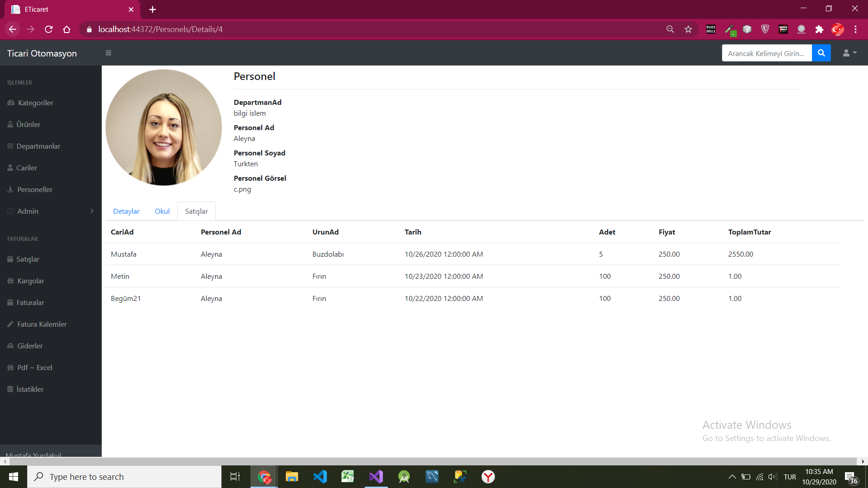
Task: Select the Personeller sidebar icon
Action: [9, 189]
